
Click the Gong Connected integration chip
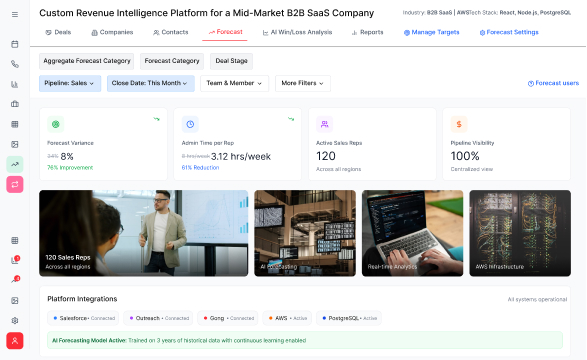(x=228, y=318)
